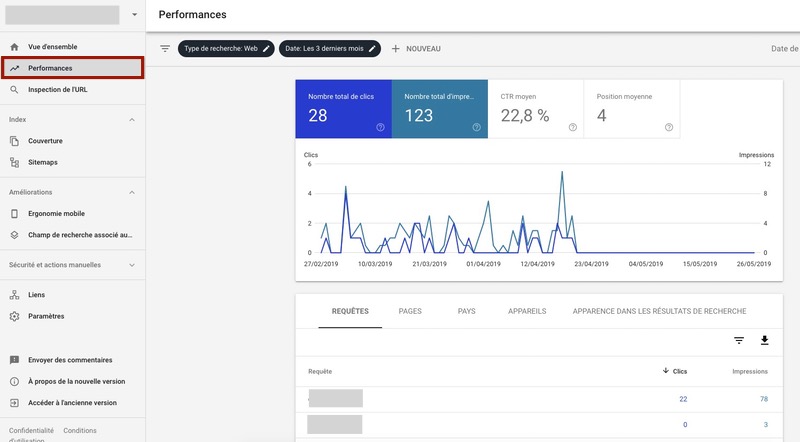
Task: Click the layers icon for Champ de recherche
Action: click(14, 235)
